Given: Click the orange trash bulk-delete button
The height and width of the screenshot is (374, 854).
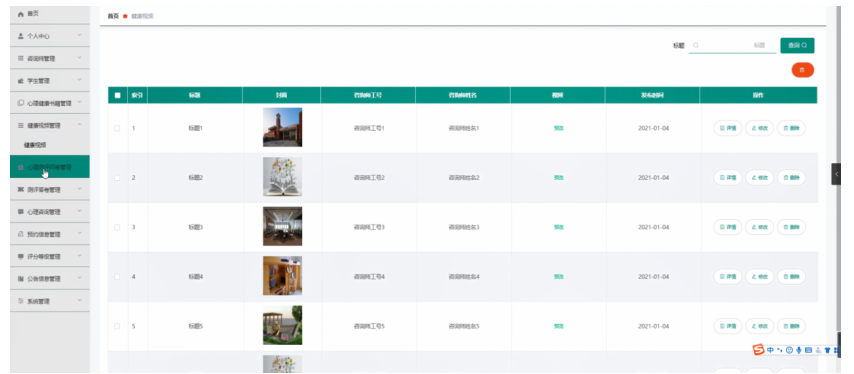Looking at the screenshot, I should (802, 70).
